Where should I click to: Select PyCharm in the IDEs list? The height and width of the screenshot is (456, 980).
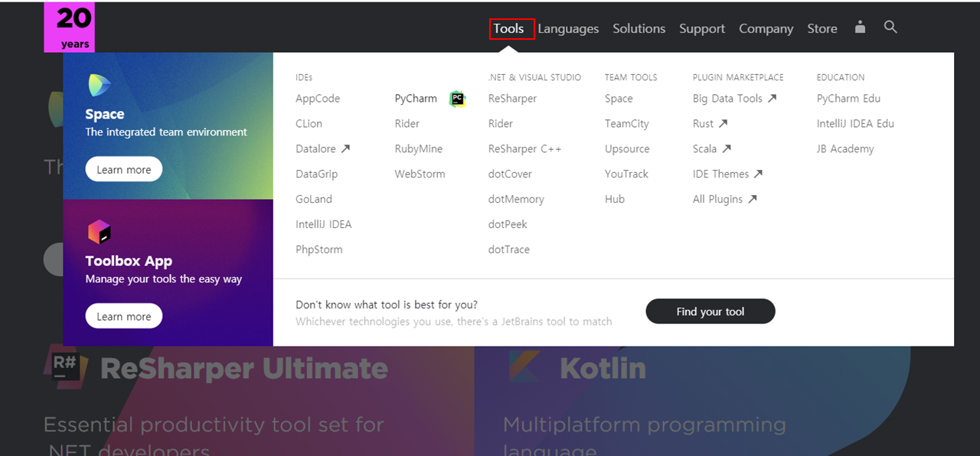coord(416,99)
